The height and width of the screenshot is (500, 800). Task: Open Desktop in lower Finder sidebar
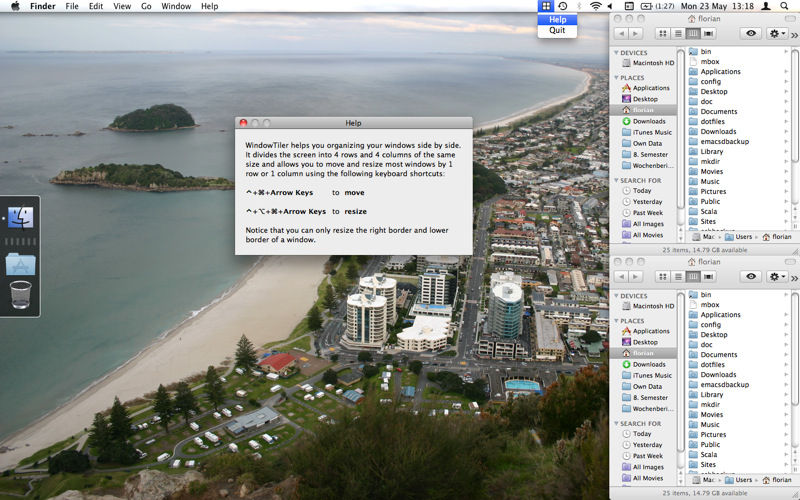[x=640, y=342]
